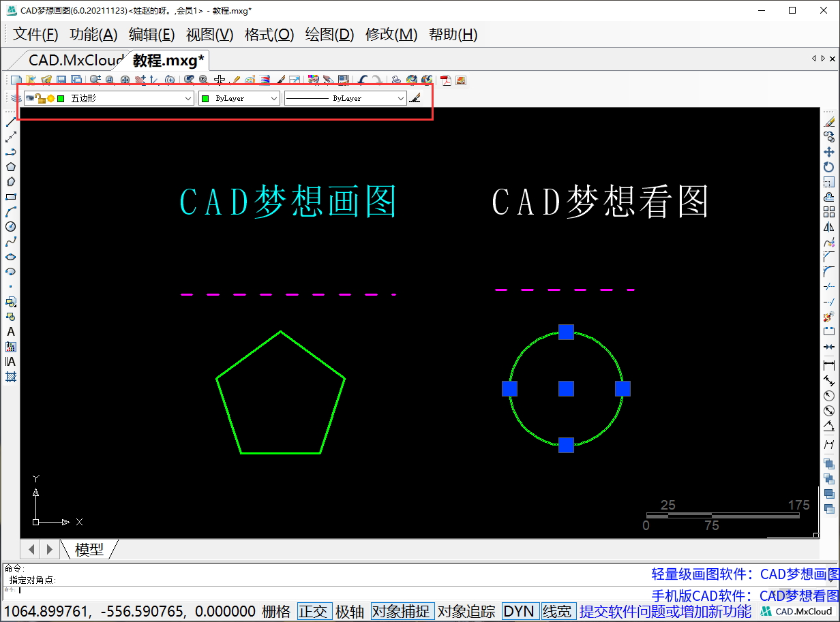Select the Rectangle drawing tool

tap(11, 196)
